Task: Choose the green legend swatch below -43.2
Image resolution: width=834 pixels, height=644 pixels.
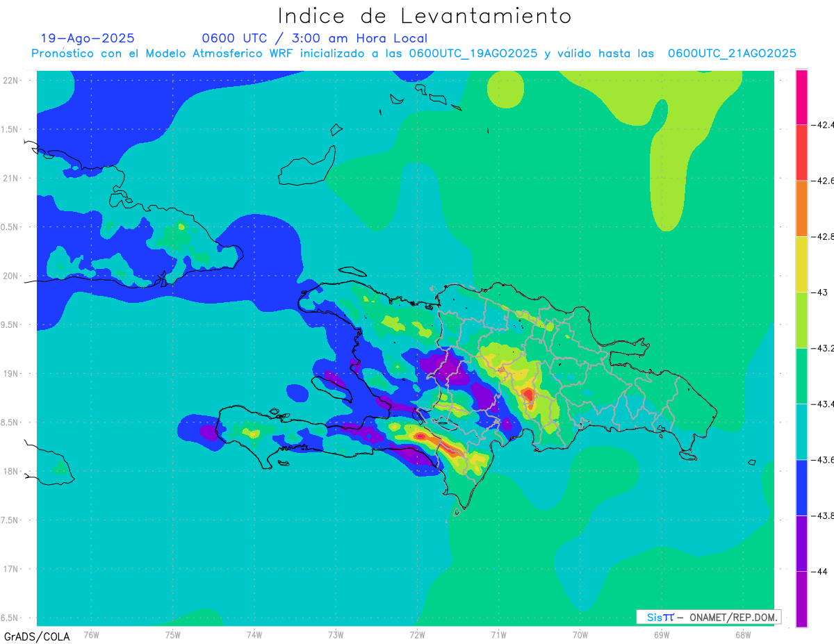Action: 801,376
